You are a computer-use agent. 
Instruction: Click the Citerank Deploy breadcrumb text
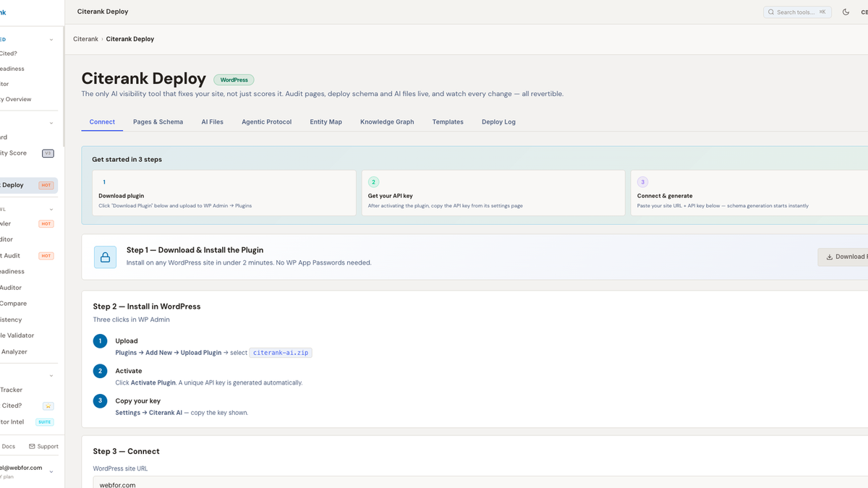coord(130,39)
